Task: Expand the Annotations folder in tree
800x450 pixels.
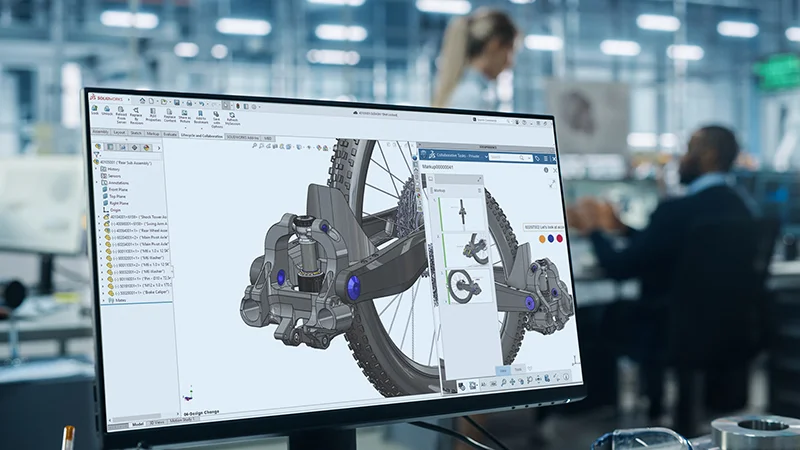Action: 98,182
